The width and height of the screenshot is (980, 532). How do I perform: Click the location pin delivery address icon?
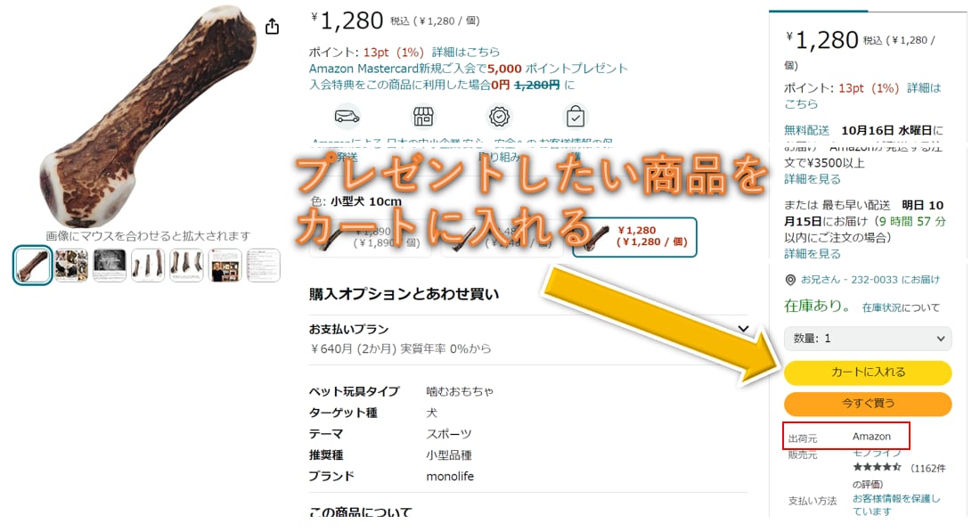[x=790, y=280]
